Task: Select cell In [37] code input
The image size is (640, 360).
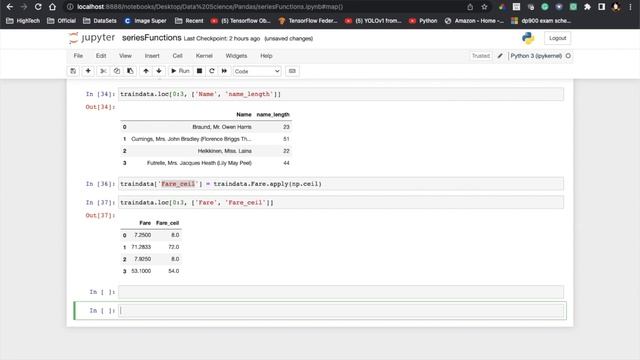Action: click(341, 202)
